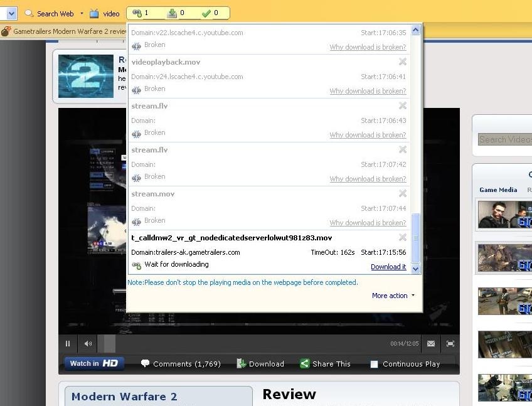Click the Wait for downloading status icon

pyautogui.click(x=136, y=265)
